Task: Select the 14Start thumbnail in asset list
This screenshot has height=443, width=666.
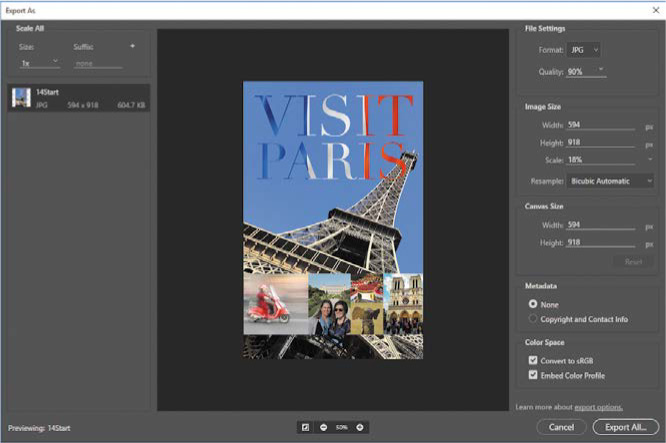Action: coord(21,98)
